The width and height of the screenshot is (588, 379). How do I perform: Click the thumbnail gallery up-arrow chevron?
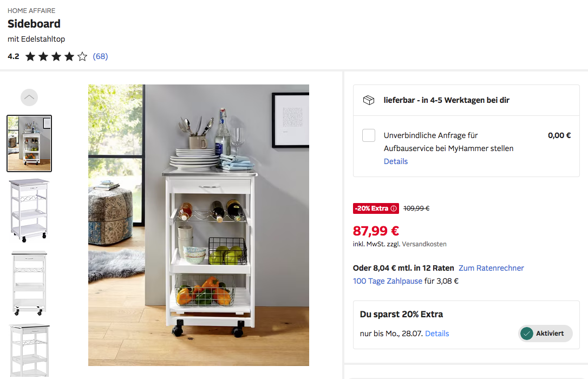29,97
